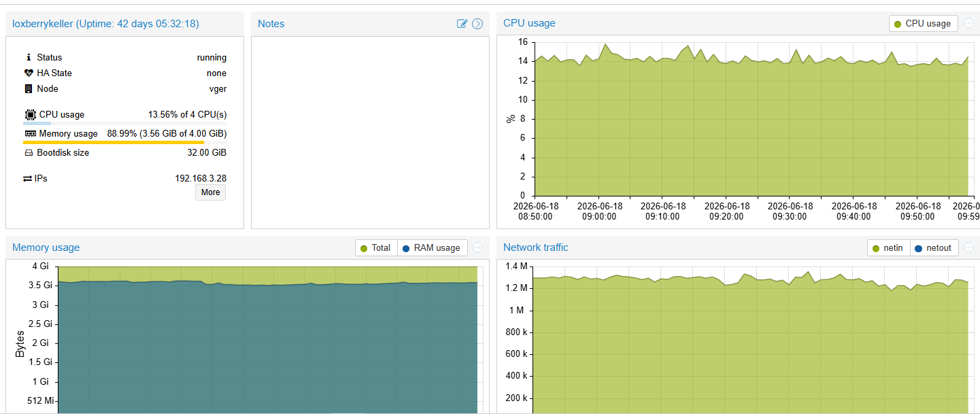
Task: Toggle the CPU usage series in the legend
Action: (x=923, y=24)
